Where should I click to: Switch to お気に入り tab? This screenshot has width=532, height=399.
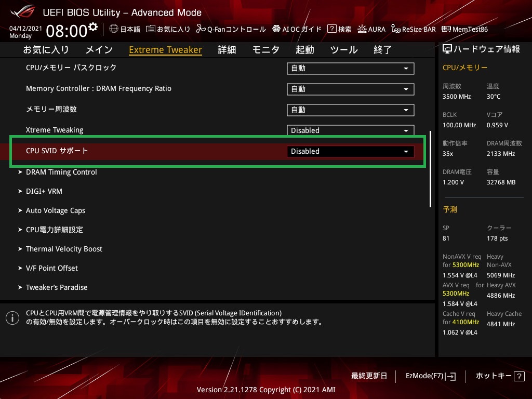point(46,50)
